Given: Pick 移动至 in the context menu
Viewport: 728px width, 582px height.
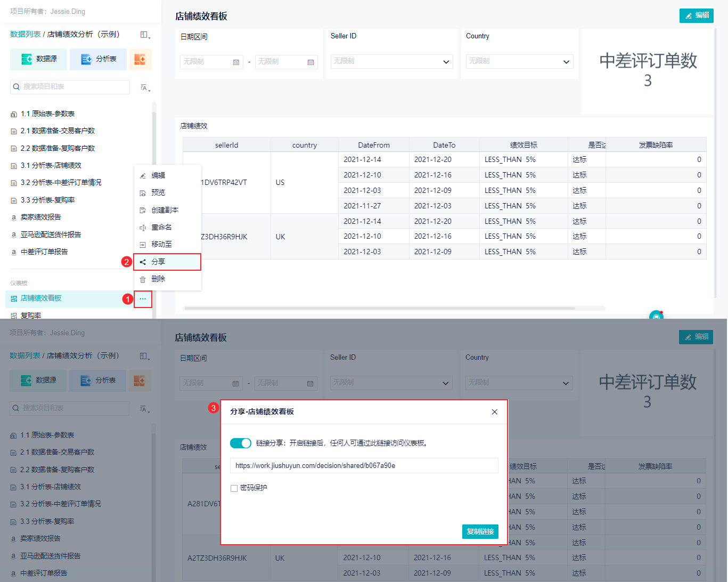Looking at the screenshot, I should click(x=167, y=244).
